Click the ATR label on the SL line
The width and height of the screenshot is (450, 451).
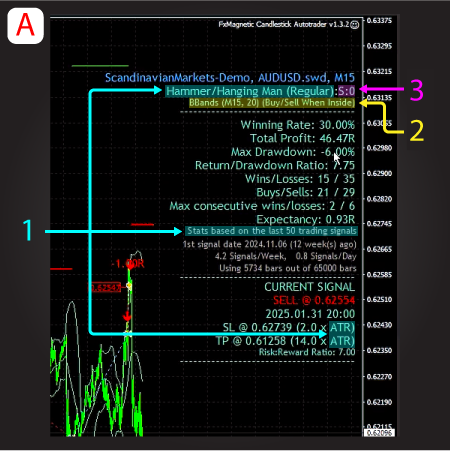pyautogui.click(x=342, y=328)
